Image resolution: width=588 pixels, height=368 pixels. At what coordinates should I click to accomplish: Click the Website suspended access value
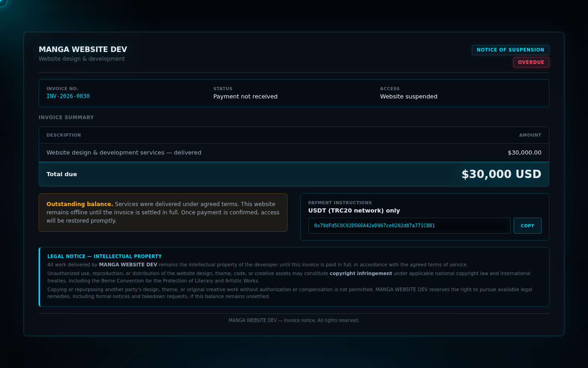pyautogui.click(x=408, y=97)
